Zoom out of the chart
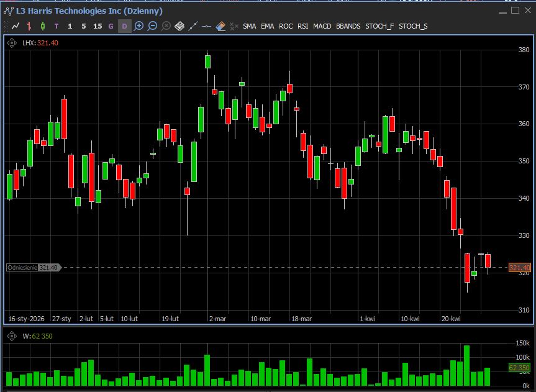The height and width of the screenshot is (392, 536). [x=152, y=26]
